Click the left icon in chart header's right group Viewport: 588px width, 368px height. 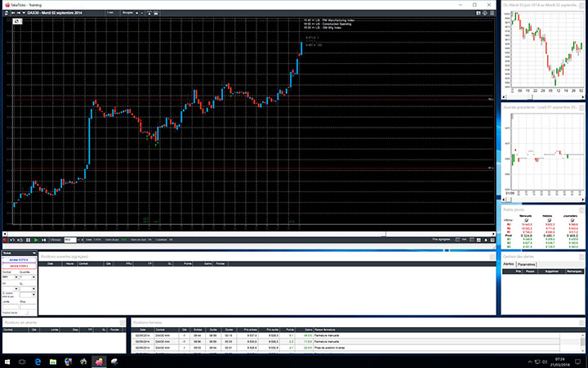click(x=479, y=13)
